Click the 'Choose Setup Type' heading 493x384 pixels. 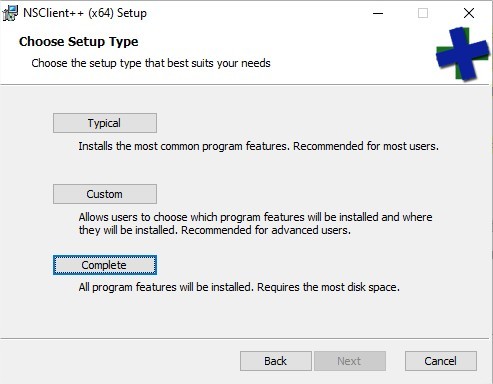(79, 42)
